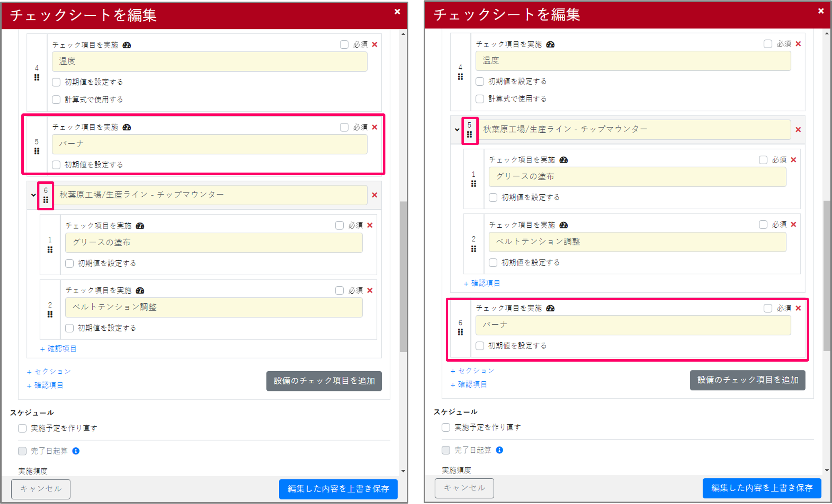Close the edit dialog with the X button
The width and height of the screenshot is (832, 504).
(397, 12)
